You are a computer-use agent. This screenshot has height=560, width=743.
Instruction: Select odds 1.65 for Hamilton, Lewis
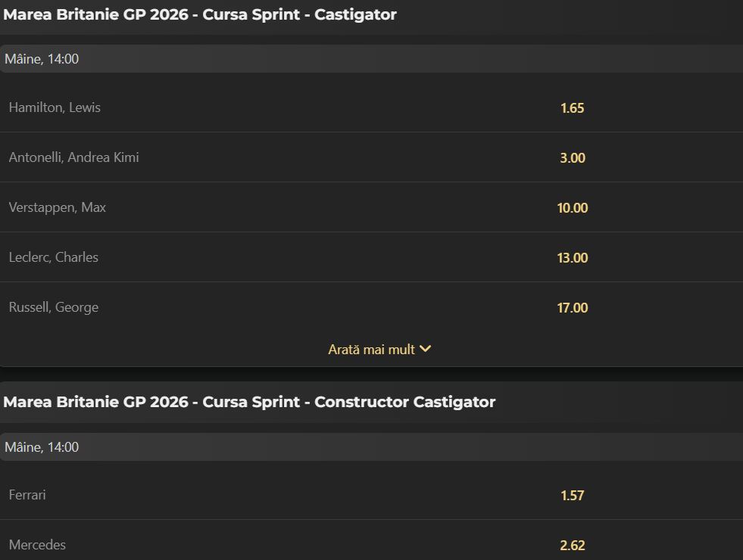[x=572, y=108]
